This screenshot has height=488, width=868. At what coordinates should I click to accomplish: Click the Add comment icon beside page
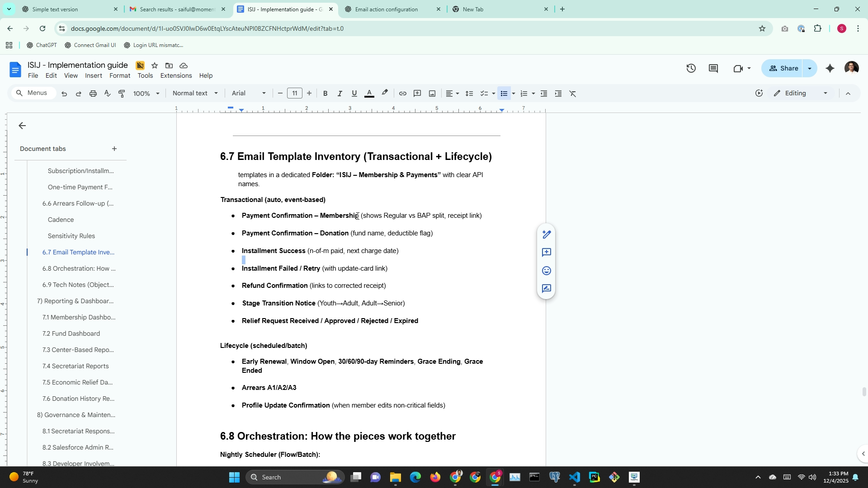pos(546,252)
